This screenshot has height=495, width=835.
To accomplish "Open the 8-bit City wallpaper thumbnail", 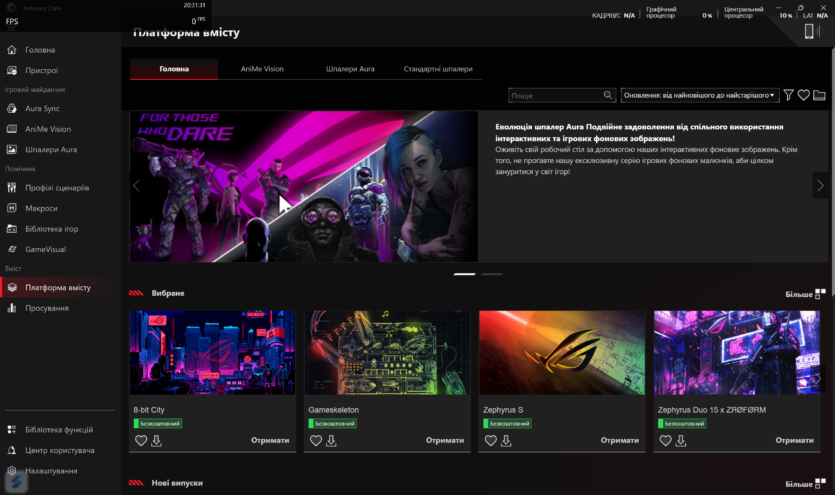I will (212, 352).
